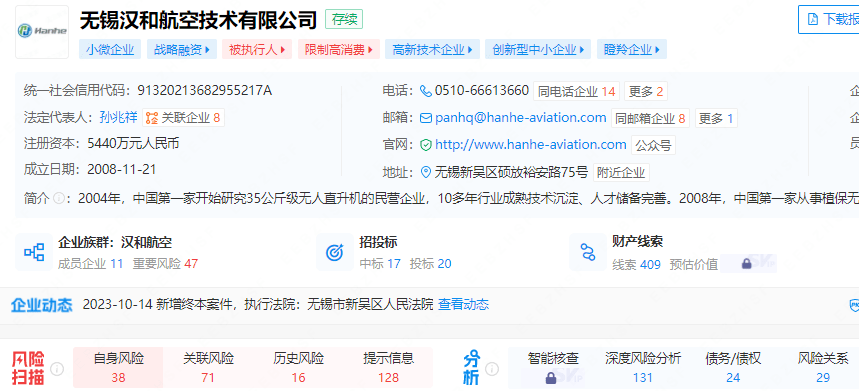
Task: Click 中标 17 count
Action: point(380,264)
